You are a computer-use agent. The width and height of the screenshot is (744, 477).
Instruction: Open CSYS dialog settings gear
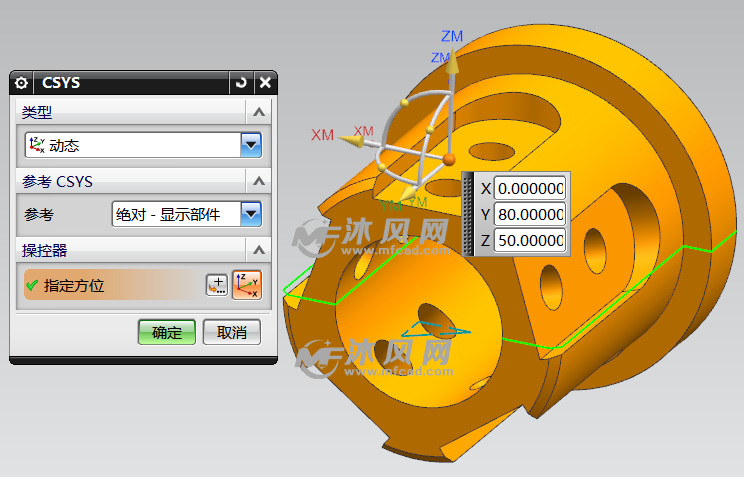click(x=21, y=83)
